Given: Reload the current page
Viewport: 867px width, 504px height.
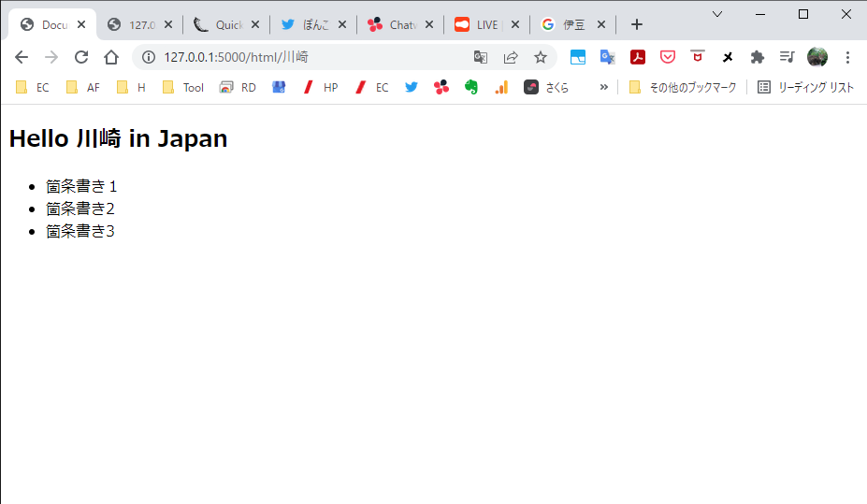Looking at the screenshot, I should (81, 57).
